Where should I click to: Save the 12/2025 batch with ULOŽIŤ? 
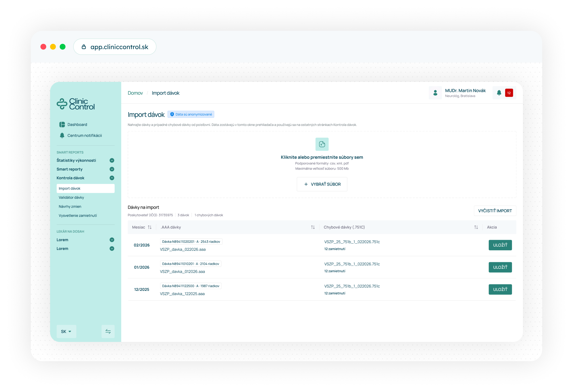(500, 289)
